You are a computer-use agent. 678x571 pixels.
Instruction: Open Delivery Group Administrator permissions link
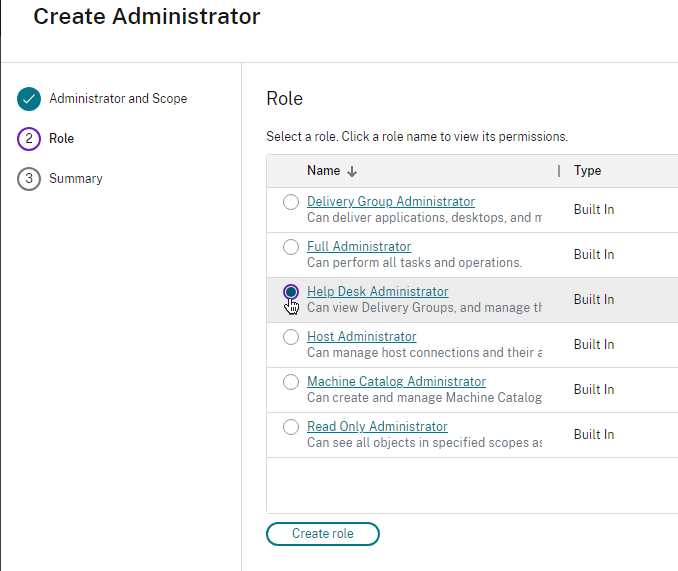click(x=390, y=201)
